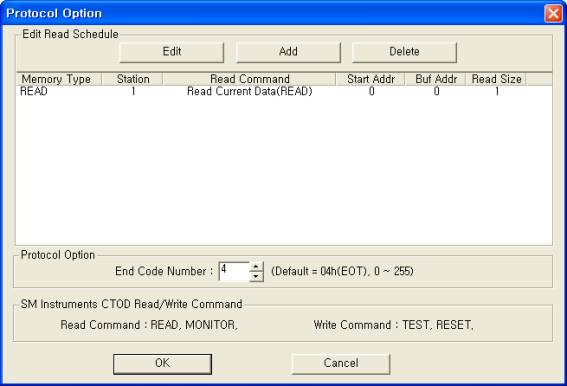Select the Read Current Data(READ) entry

coord(250,92)
